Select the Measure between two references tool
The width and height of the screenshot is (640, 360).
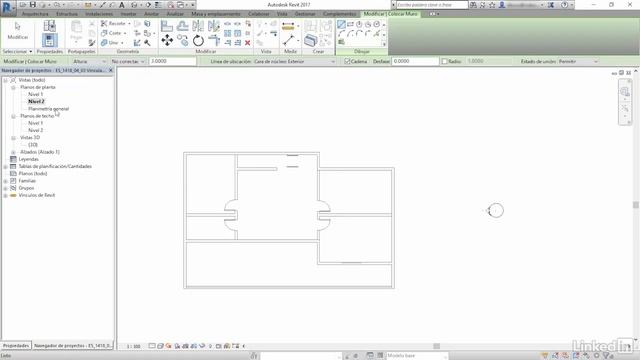click(288, 27)
